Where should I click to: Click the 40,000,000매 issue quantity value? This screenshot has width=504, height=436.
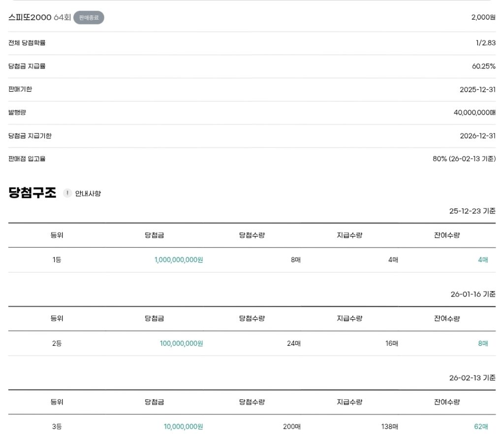(474, 112)
